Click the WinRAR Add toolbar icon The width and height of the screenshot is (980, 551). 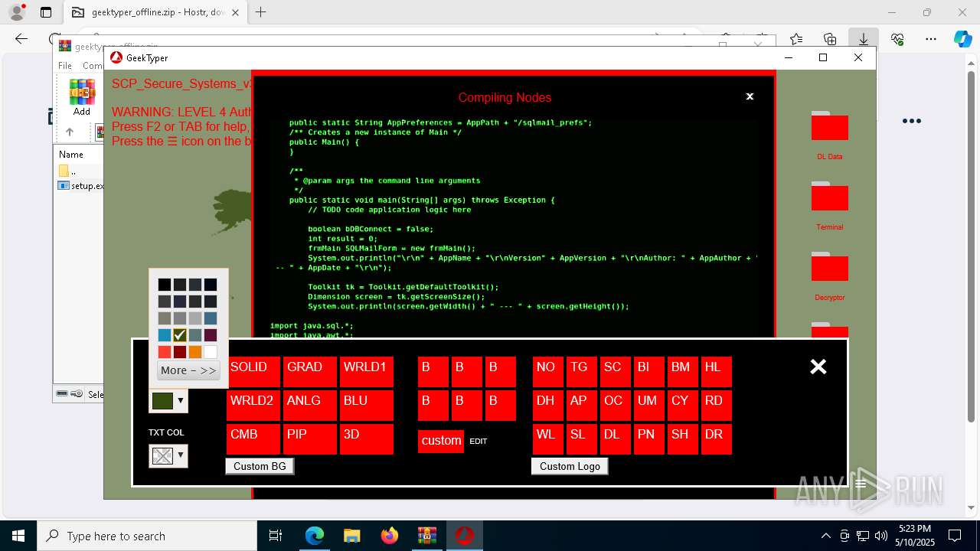pyautogui.click(x=82, y=97)
